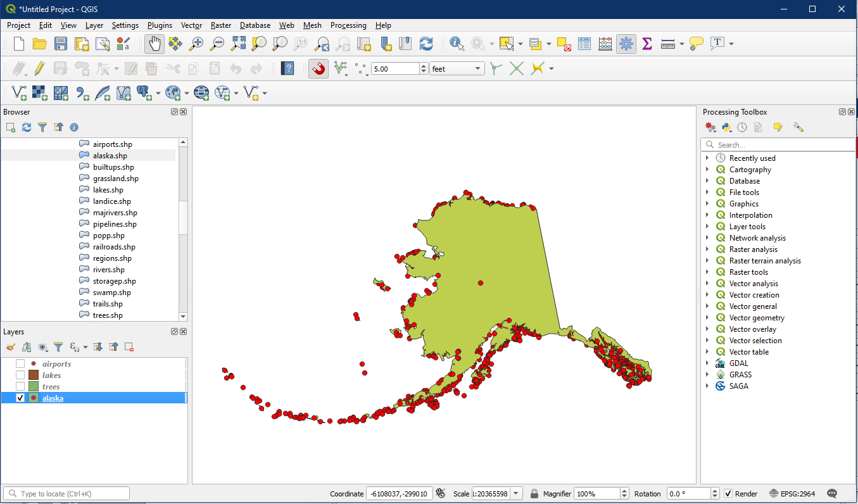Open the Processing menu
The height and width of the screenshot is (504, 858).
click(348, 25)
